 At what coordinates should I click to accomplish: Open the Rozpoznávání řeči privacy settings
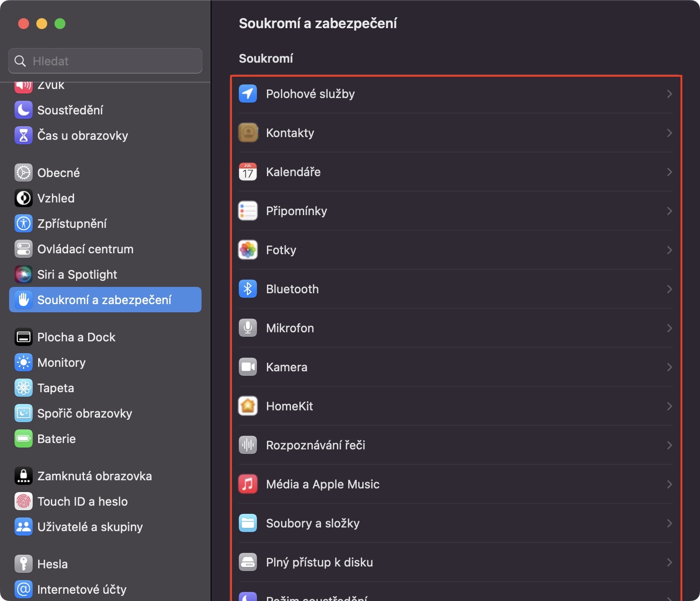click(315, 445)
